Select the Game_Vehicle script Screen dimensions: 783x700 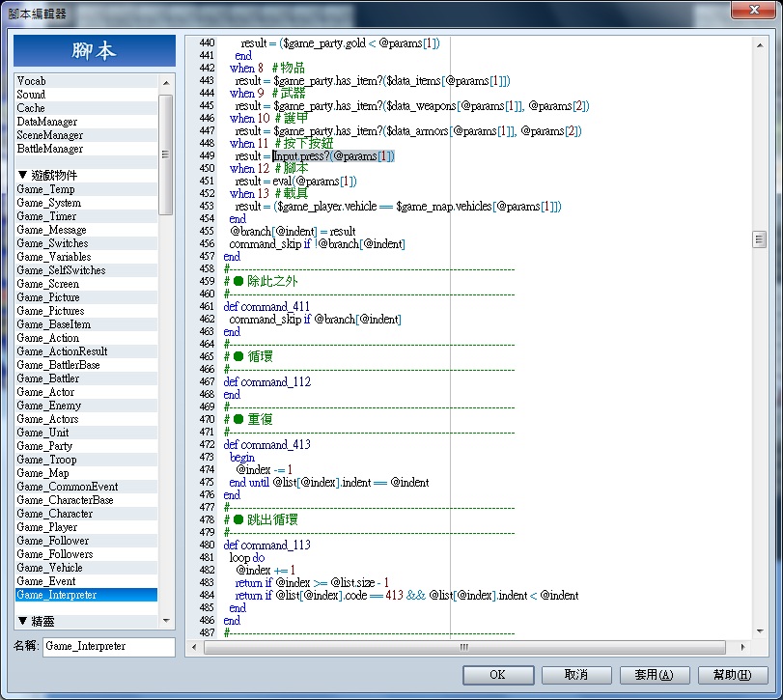click(86, 568)
